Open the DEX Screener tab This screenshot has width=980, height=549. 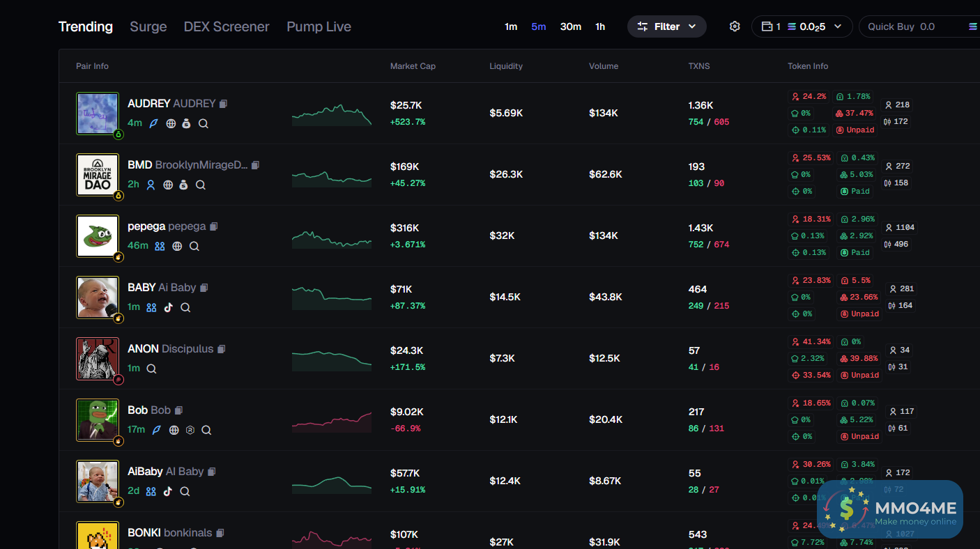tap(227, 26)
